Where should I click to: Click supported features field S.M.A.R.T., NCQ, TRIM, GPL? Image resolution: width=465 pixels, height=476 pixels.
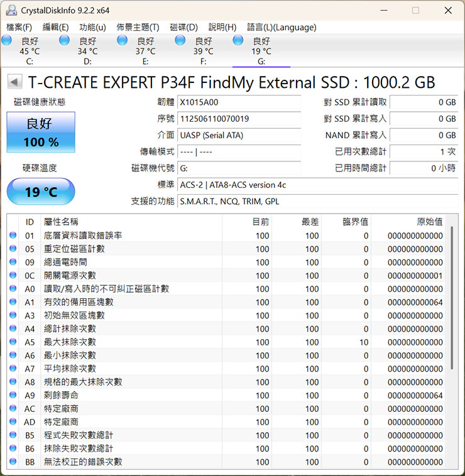click(318, 202)
